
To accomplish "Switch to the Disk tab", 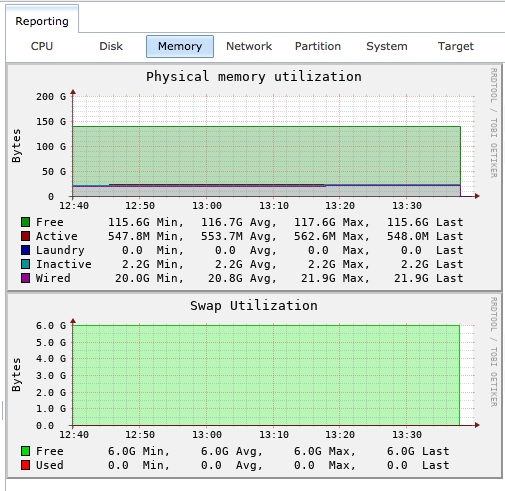I will [111, 46].
